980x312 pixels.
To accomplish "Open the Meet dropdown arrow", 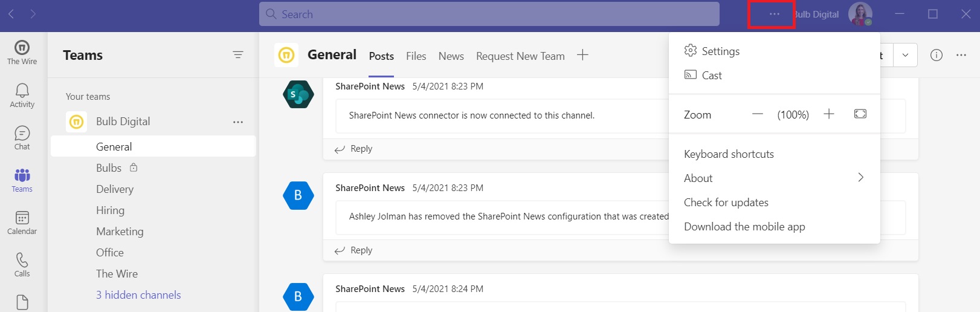I will [x=905, y=55].
